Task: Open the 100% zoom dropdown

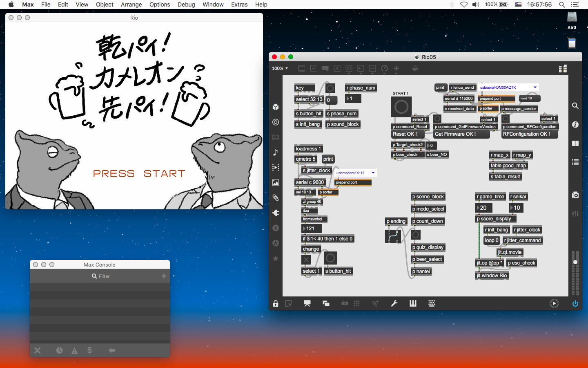Action: (280, 68)
